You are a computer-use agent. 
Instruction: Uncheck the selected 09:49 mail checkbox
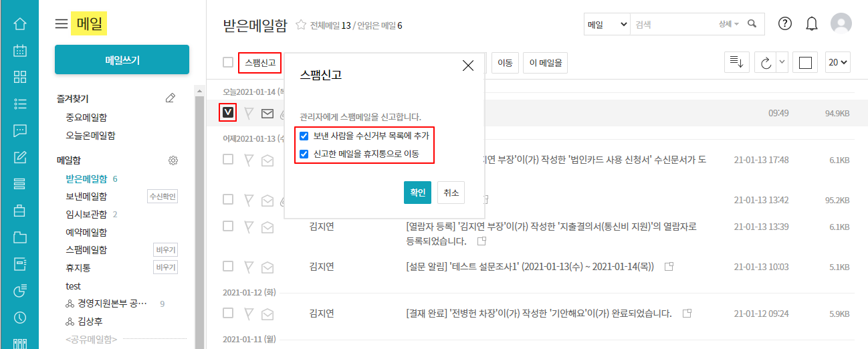pos(228,113)
